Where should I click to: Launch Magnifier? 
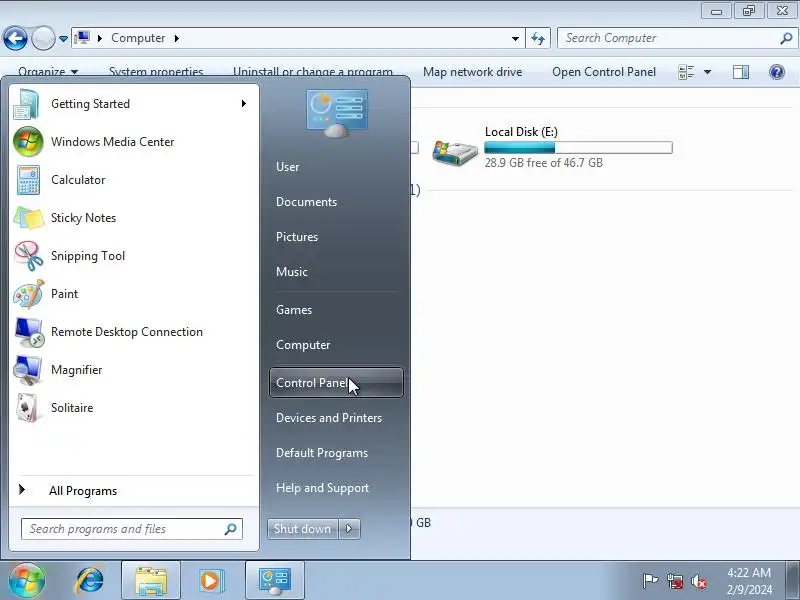pyautogui.click(x=134, y=370)
